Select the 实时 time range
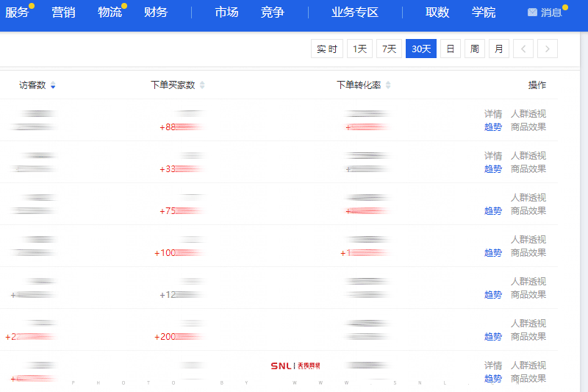Screen dimensions: 588x392 (327, 49)
